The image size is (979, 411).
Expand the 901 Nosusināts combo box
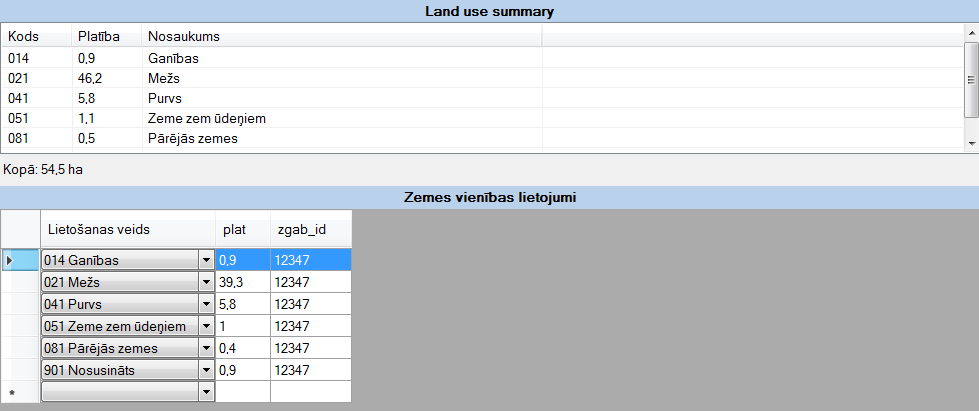pos(207,371)
